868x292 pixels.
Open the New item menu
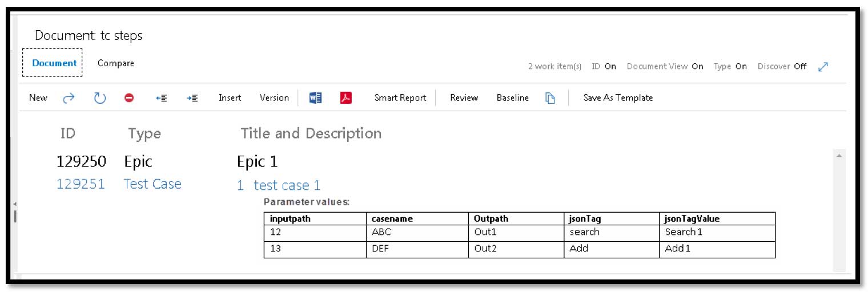pyautogui.click(x=38, y=98)
